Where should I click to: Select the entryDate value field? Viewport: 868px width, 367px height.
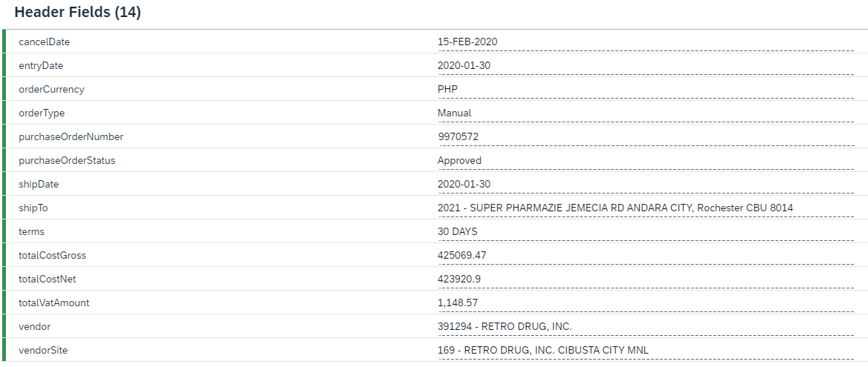646,66
